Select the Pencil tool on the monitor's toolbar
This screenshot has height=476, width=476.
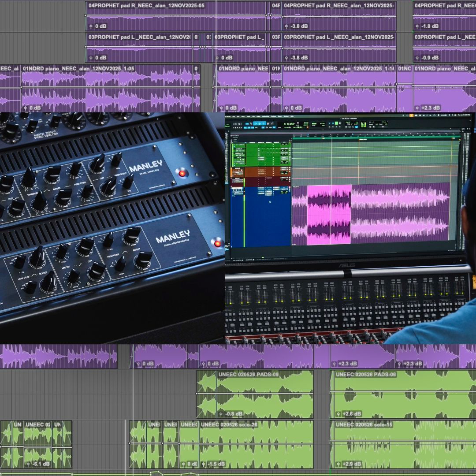(272, 124)
